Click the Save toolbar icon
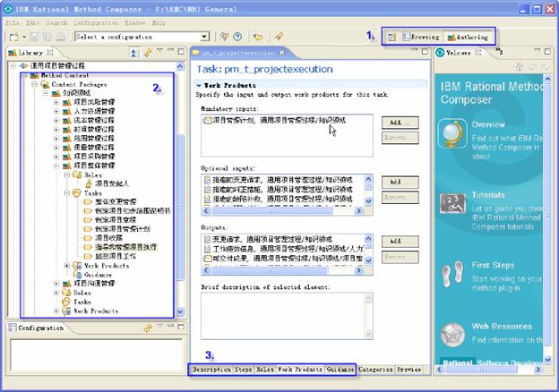The height and width of the screenshot is (392, 559). (34, 37)
